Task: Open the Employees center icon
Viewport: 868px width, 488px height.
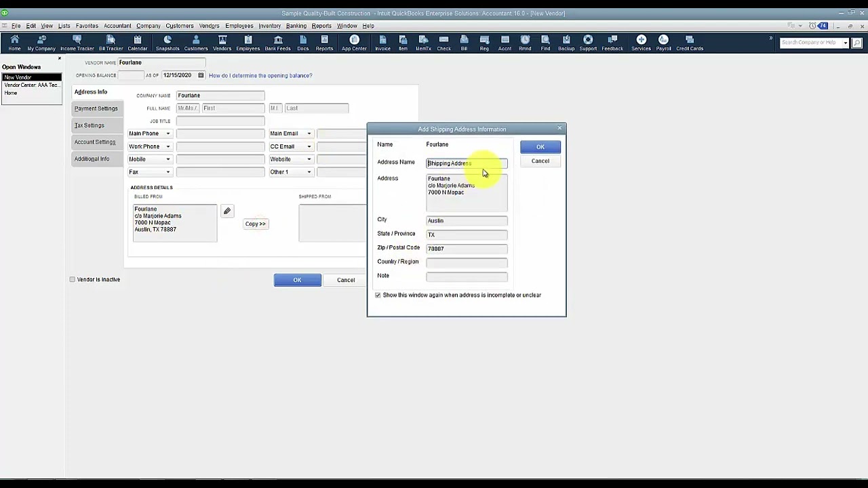Action: [248, 43]
